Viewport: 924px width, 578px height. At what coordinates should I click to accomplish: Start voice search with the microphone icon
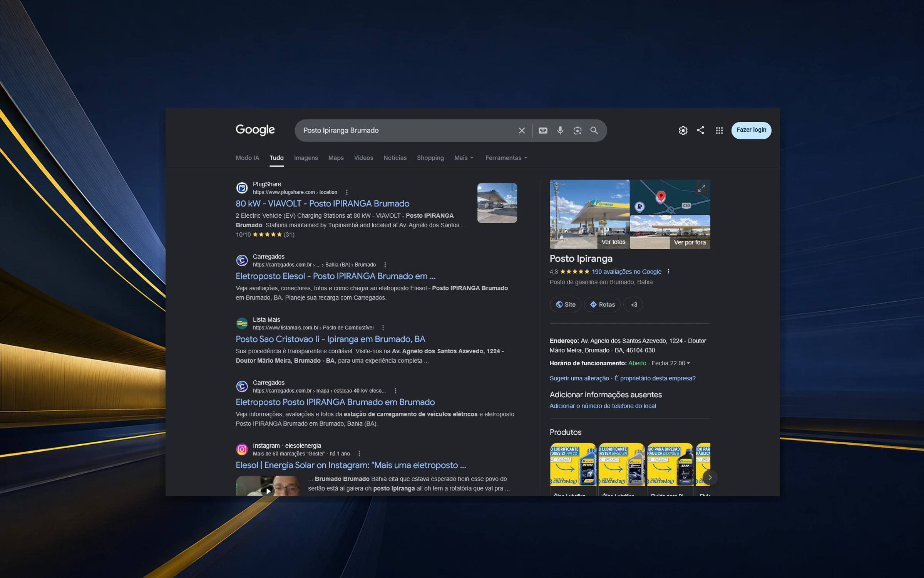[560, 131]
